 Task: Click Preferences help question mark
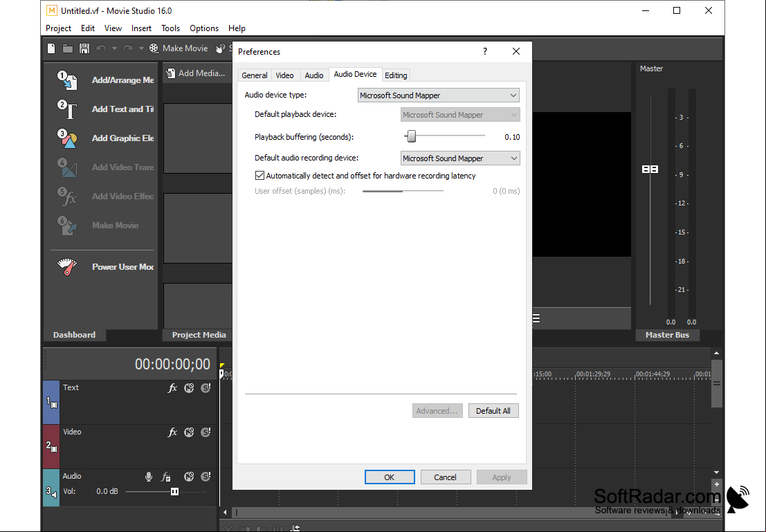pos(485,51)
